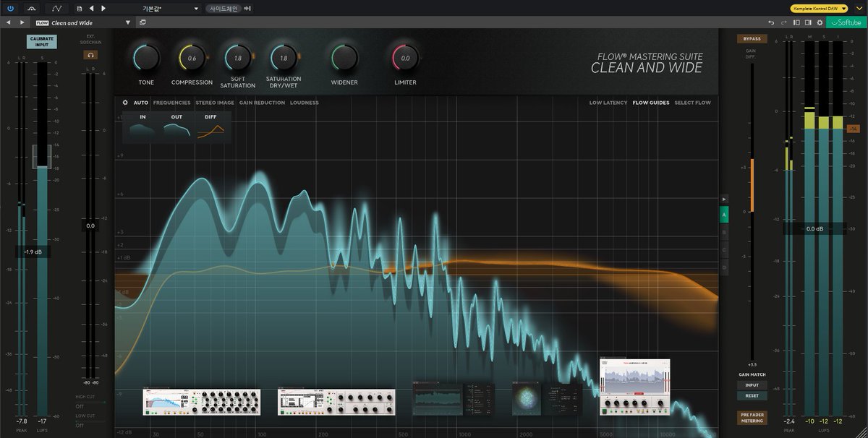Toggle the left side panel view
868x438 pixels.
pyautogui.click(x=795, y=22)
